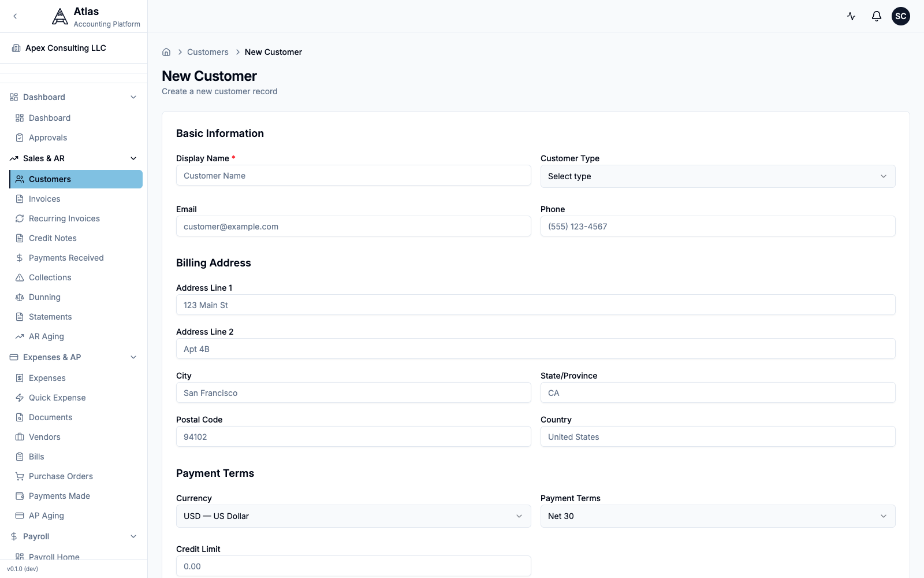
Task: Focus the Address Line 1 field
Action: point(536,305)
